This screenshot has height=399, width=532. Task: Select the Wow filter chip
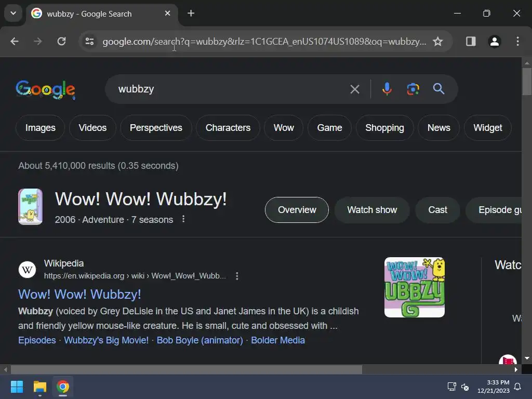(x=284, y=128)
